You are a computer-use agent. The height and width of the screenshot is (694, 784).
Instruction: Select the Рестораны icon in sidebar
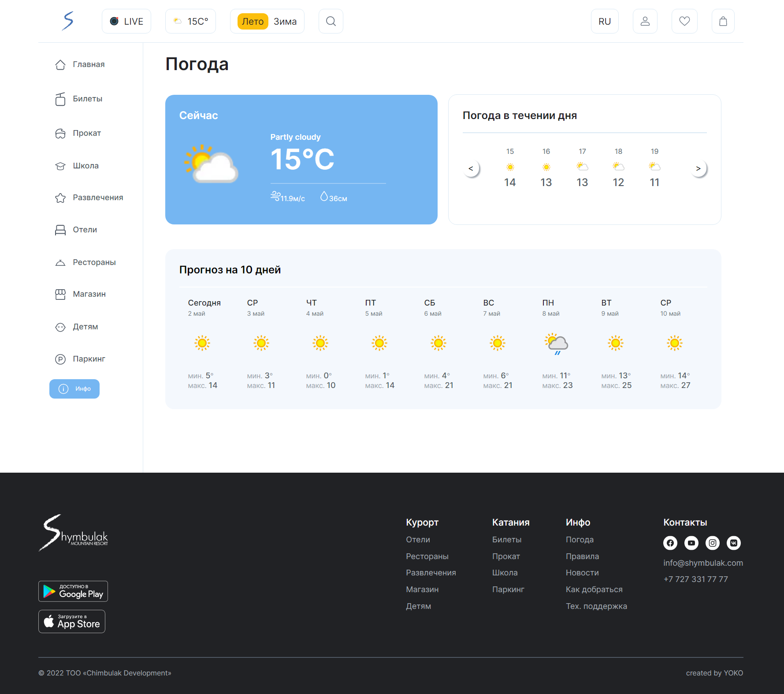[x=61, y=262]
